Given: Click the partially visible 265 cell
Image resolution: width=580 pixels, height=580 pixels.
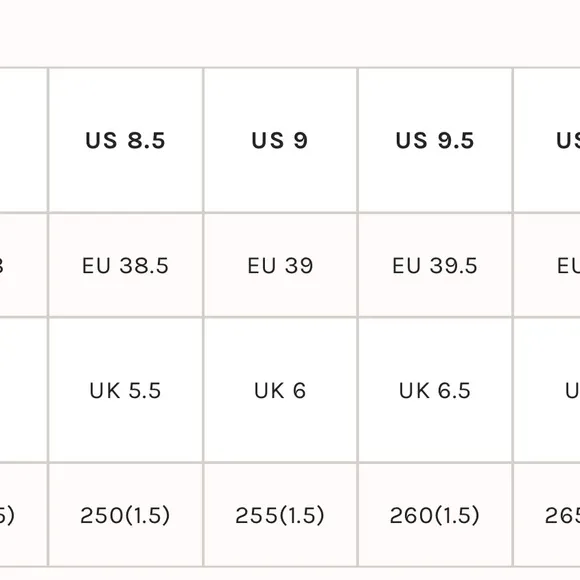Looking at the screenshot, I should 547,515.
